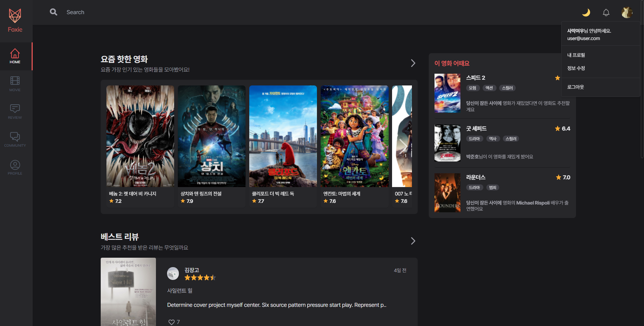Click 모험 genre tag on 스피드 2

[x=473, y=88]
